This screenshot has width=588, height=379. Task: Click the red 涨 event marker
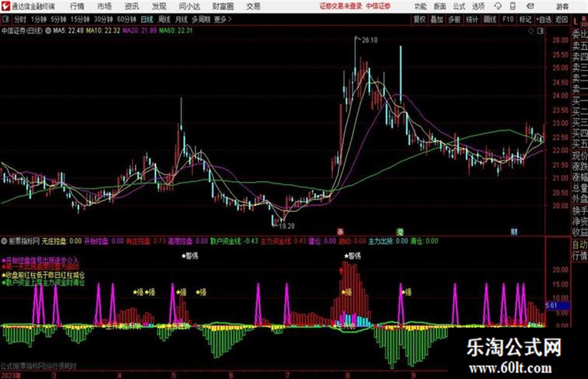[x=340, y=232]
